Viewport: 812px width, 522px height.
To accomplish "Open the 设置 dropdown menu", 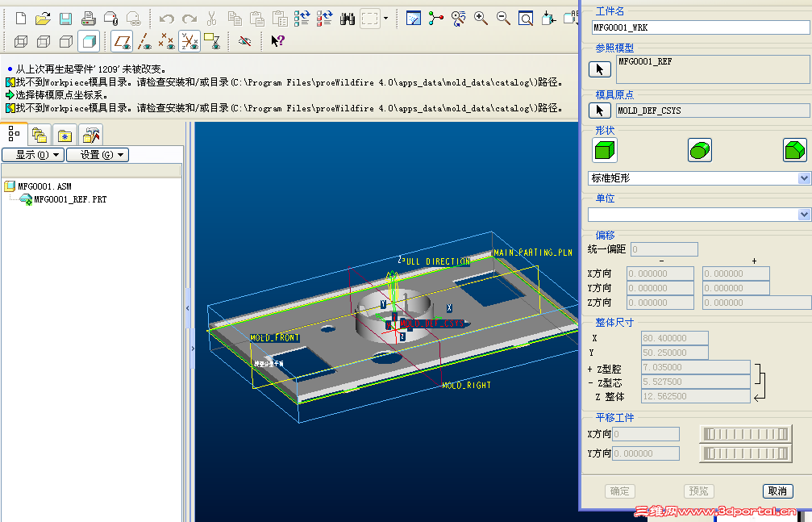I will point(98,154).
